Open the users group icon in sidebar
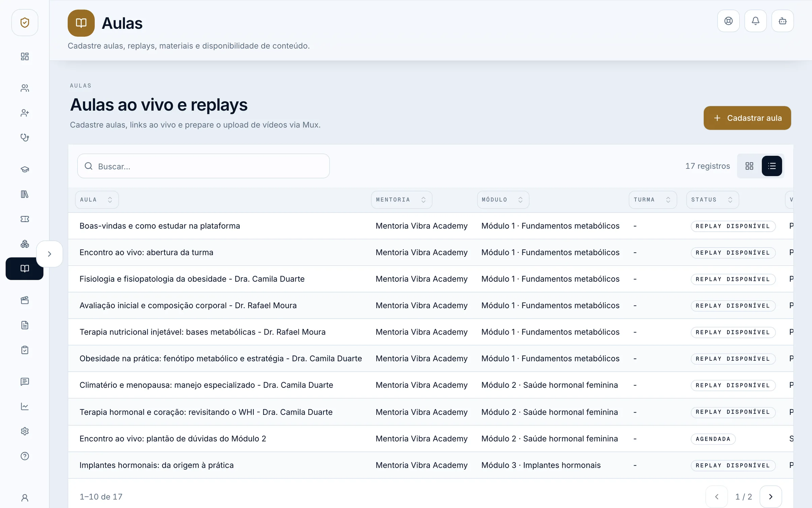812x508 pixels. (25, 88)
